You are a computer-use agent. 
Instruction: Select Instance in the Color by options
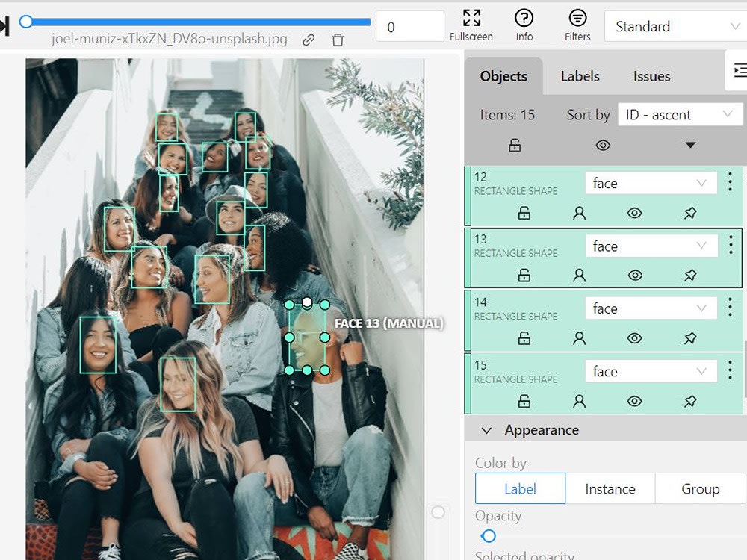click(x=610, y=488)
